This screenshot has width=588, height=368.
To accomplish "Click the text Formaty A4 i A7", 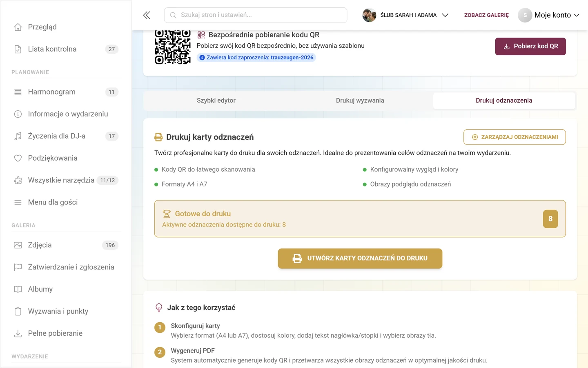I will pyautogui.click(x=185, y=184).
